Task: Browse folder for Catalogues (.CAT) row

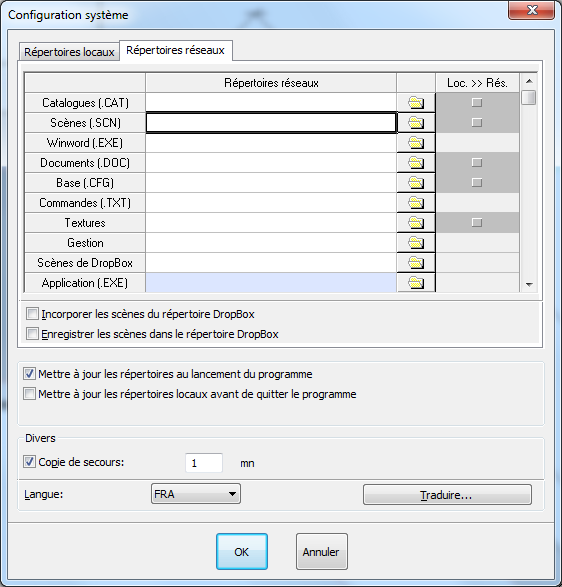Action: coord(416,103)
